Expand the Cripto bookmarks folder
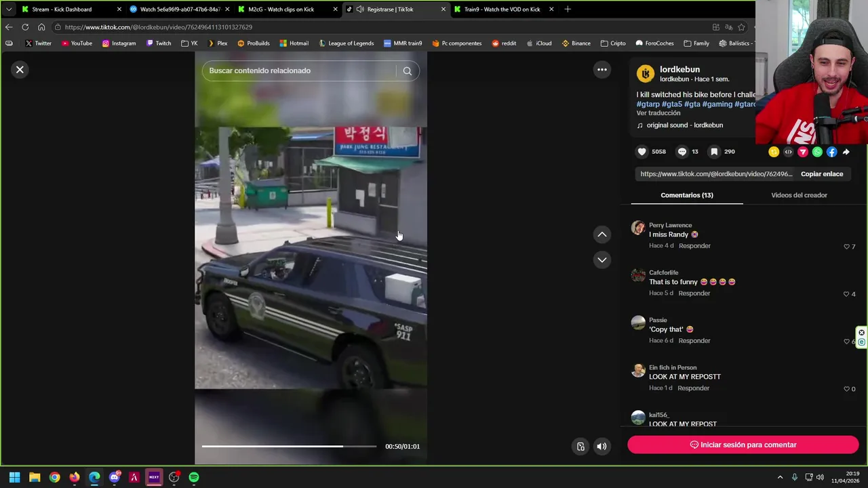Screen dimensions: 868x488 coord(613,43)
